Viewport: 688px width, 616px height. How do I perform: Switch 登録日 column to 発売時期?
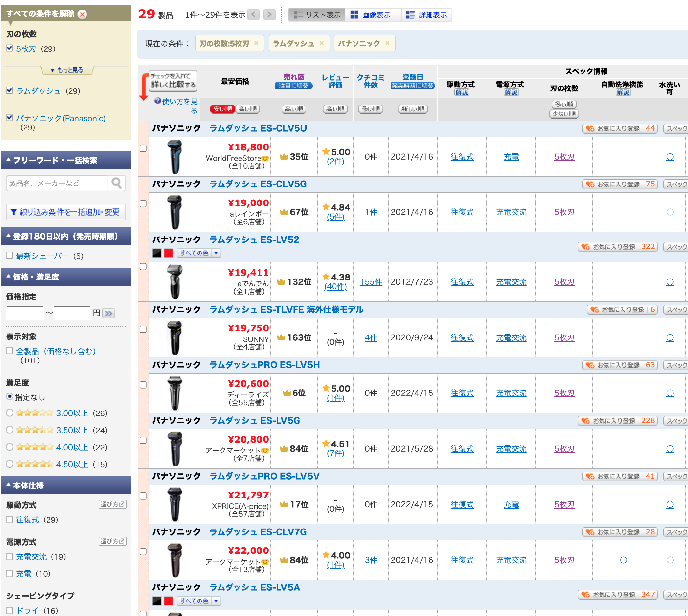tap(412, 86)
